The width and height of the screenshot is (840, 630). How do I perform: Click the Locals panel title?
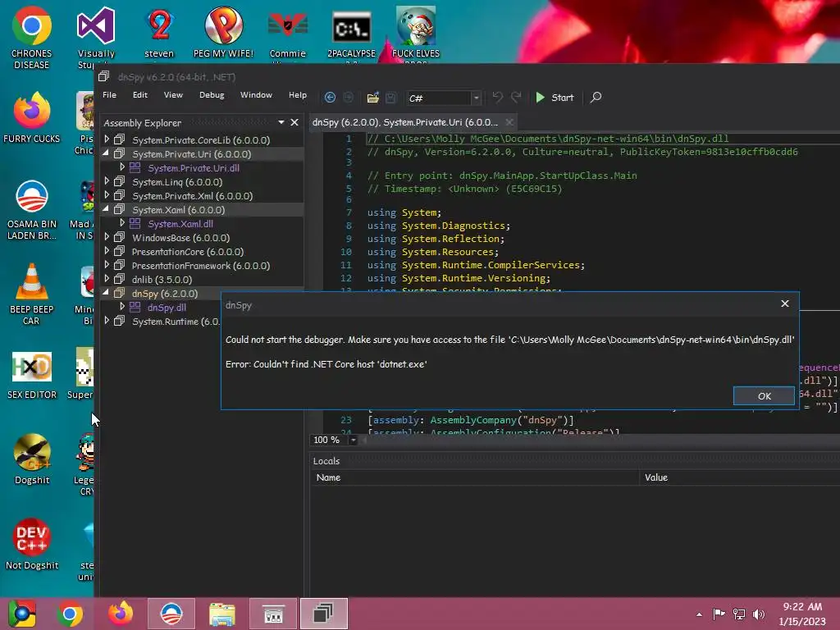(326, 461)
